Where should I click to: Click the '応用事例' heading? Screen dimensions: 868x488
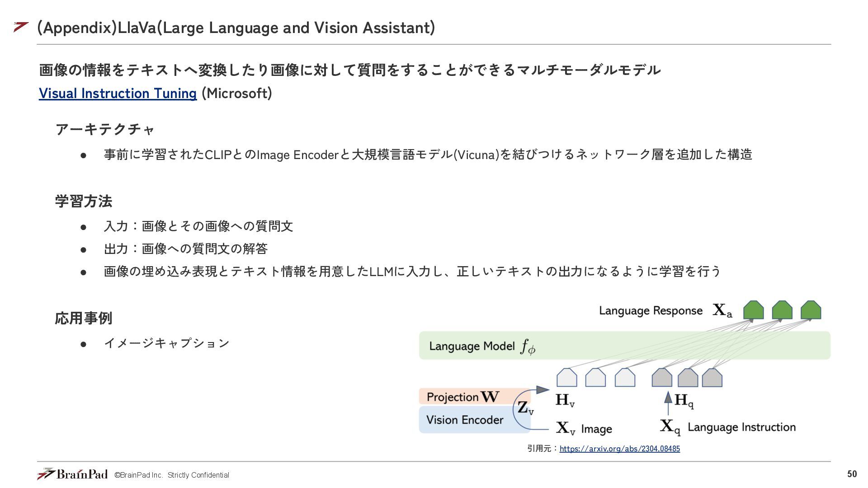84,318
